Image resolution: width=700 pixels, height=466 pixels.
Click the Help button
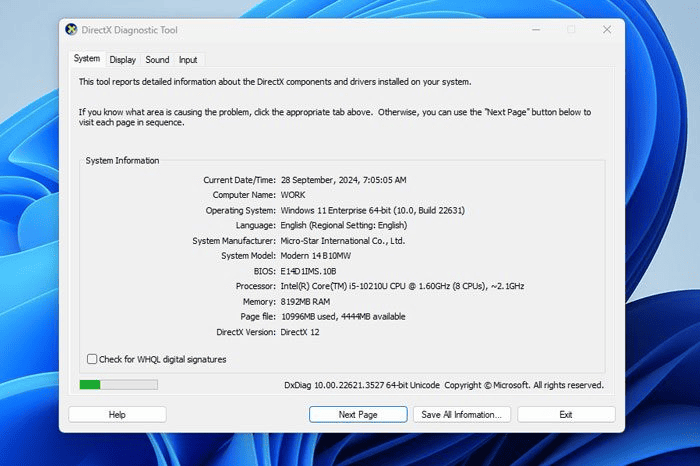(117, 415)
